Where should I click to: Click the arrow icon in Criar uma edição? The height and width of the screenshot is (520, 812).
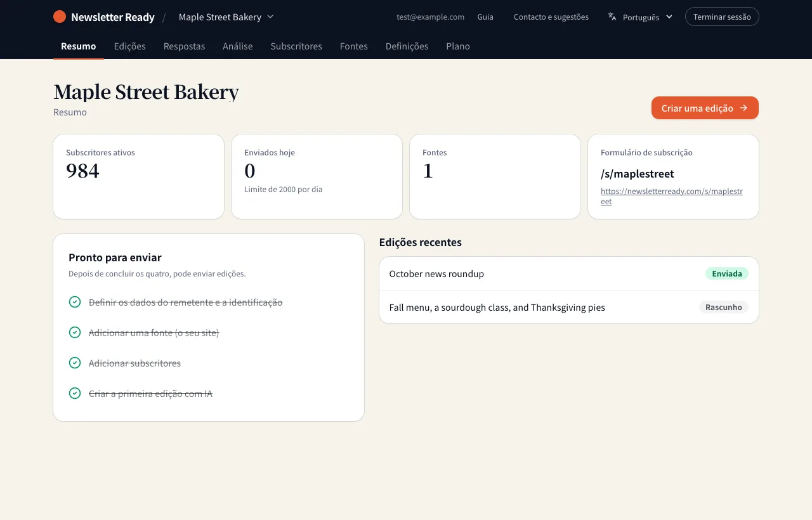[x=743, y=108]
